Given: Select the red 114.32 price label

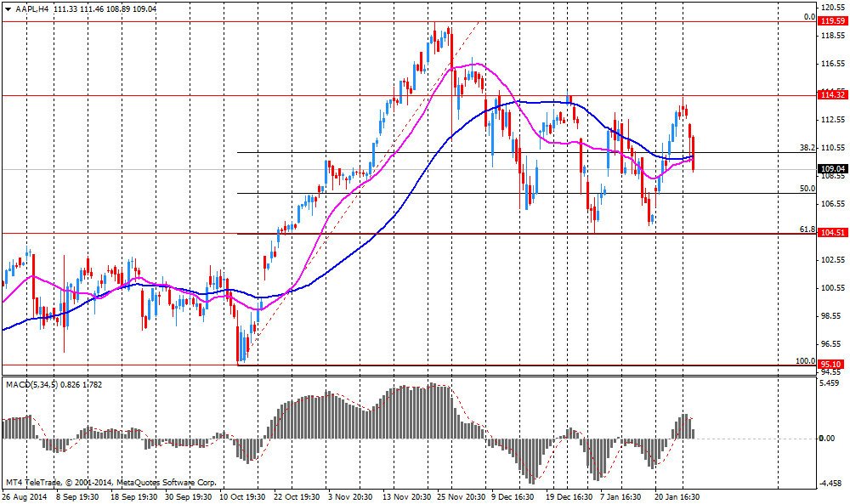Looking at the screenshot, I should [833, 95].
